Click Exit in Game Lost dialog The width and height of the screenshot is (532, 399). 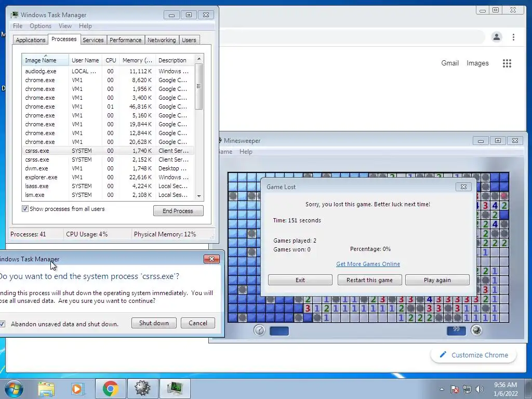pyautogui.click(x=300, y=280)
